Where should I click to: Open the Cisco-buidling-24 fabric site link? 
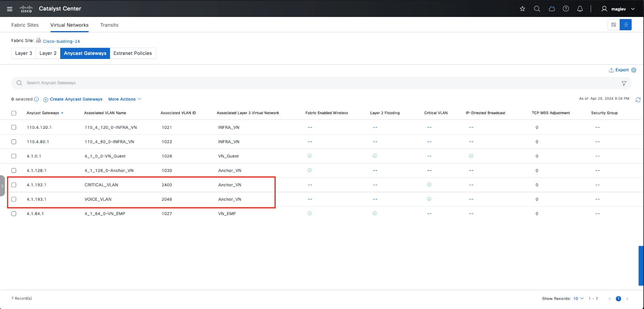(61, 41)
